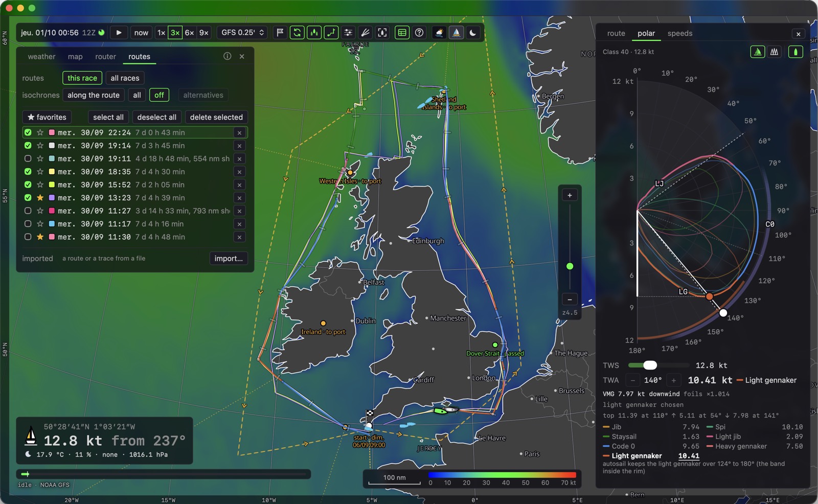Check the mer. 30/09 19:11 route checkbox

point(28,158)
